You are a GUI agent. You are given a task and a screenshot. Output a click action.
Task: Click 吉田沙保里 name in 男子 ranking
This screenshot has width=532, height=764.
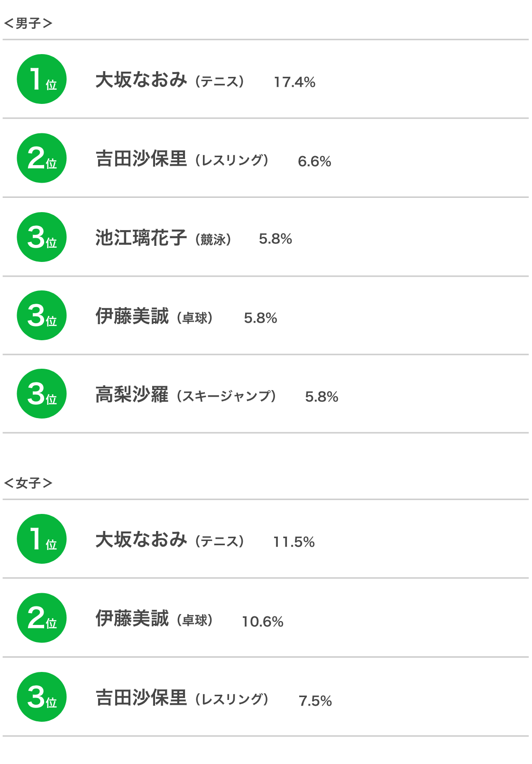141,158
